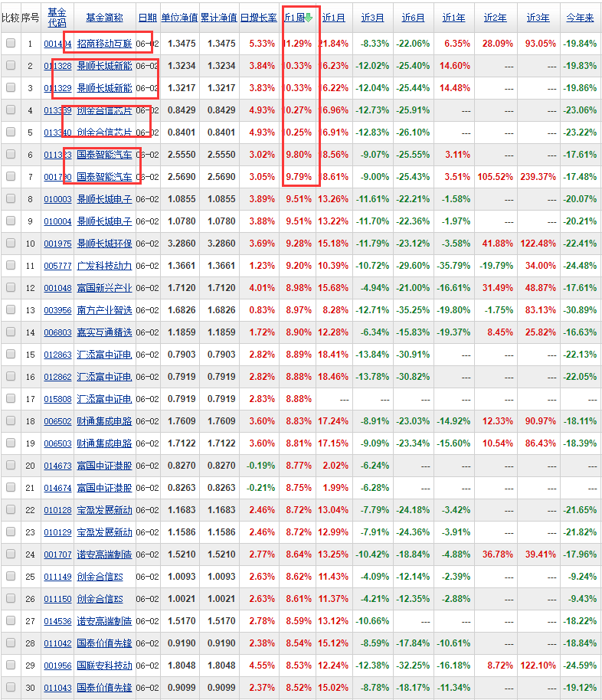Open the 景顺长城环保 fund name link
Viewport: 602px width, 700px height.
click(x=104, y=244)
